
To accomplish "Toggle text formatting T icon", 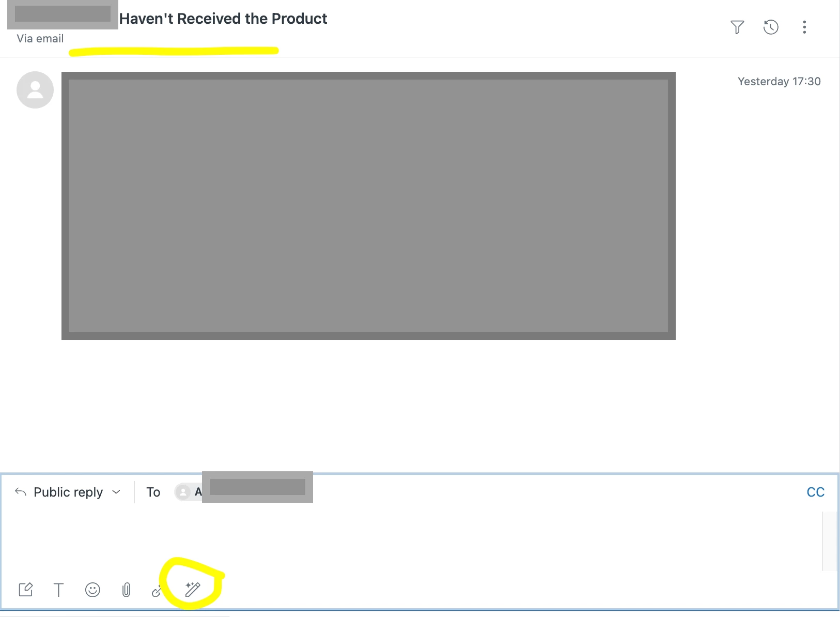I will (59, 590).
